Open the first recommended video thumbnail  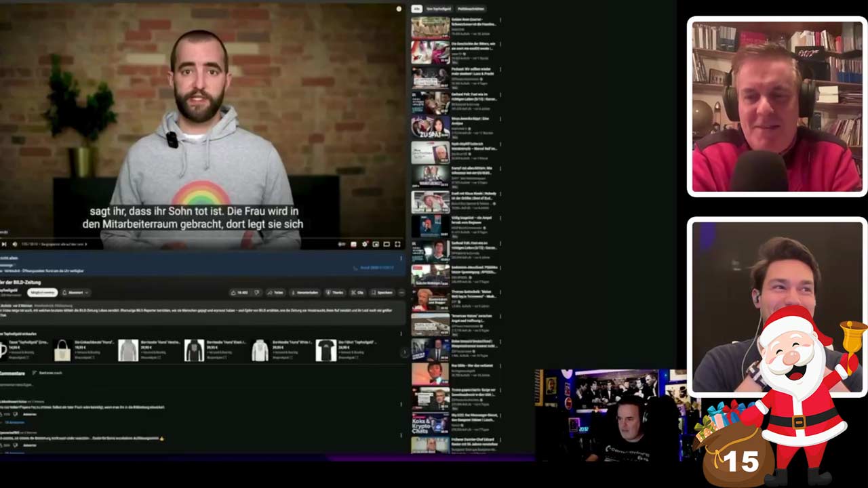click(x=430, y=28)
